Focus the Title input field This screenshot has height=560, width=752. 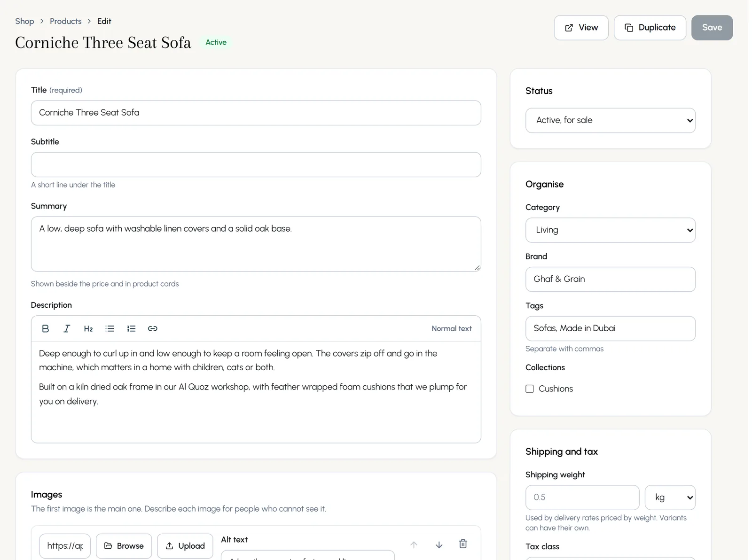pyautogui.click(x=256, y=113)
